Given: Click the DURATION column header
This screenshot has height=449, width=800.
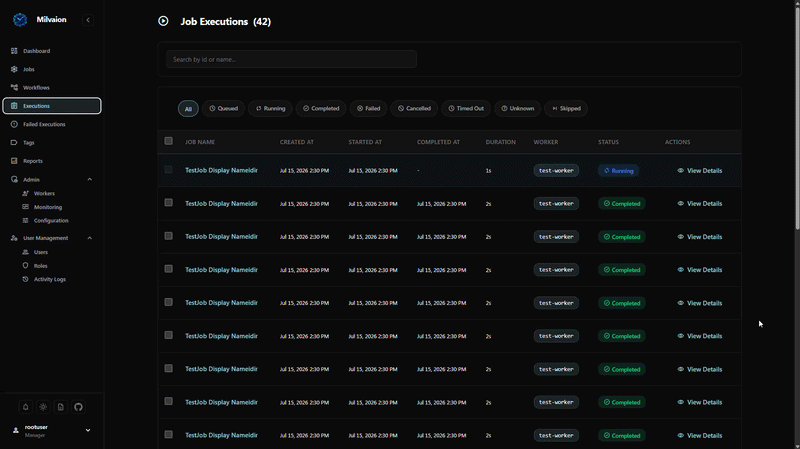Looking at the screenshot, I should (x=501, y=142).
